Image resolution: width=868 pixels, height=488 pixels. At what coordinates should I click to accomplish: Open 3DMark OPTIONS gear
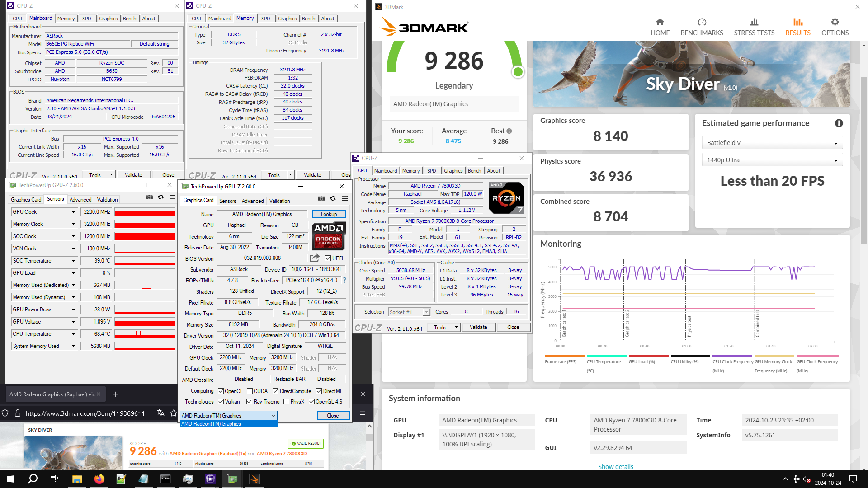point(835,27)
